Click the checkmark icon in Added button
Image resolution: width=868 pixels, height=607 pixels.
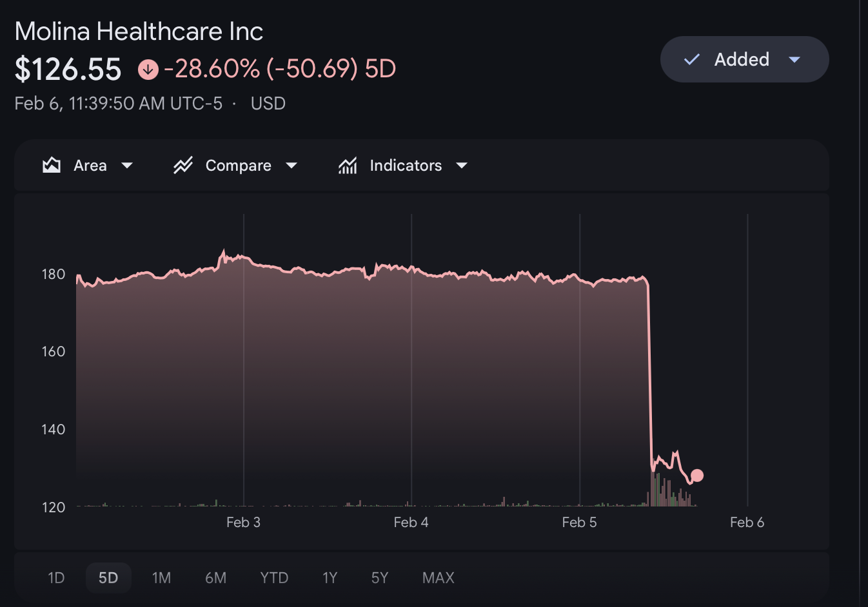(692, 59)
